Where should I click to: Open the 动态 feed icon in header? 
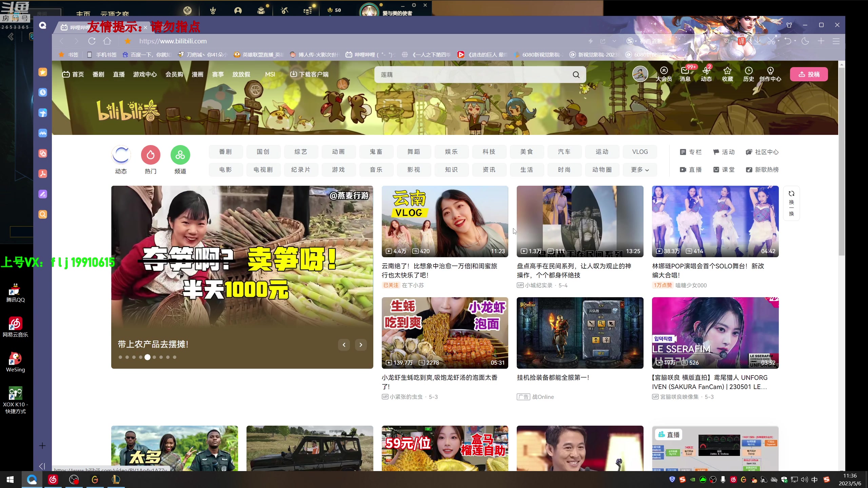[706, 74]
